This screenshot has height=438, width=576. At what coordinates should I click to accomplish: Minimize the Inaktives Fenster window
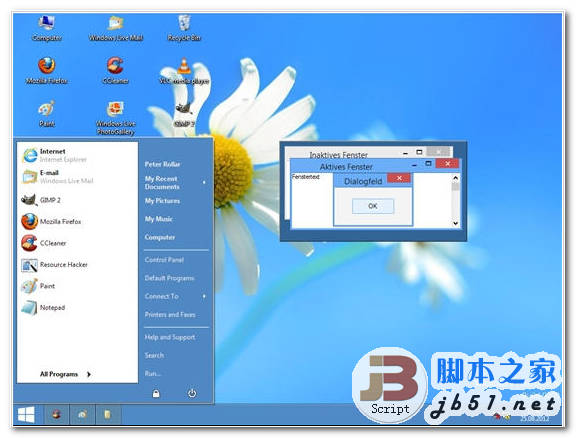[x=405, y=152]
